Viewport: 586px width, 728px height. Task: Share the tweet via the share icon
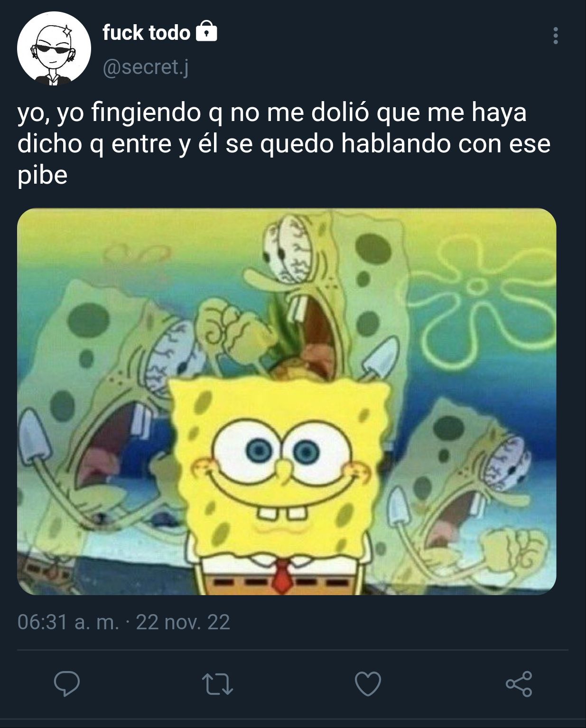[x=519, y=684]
